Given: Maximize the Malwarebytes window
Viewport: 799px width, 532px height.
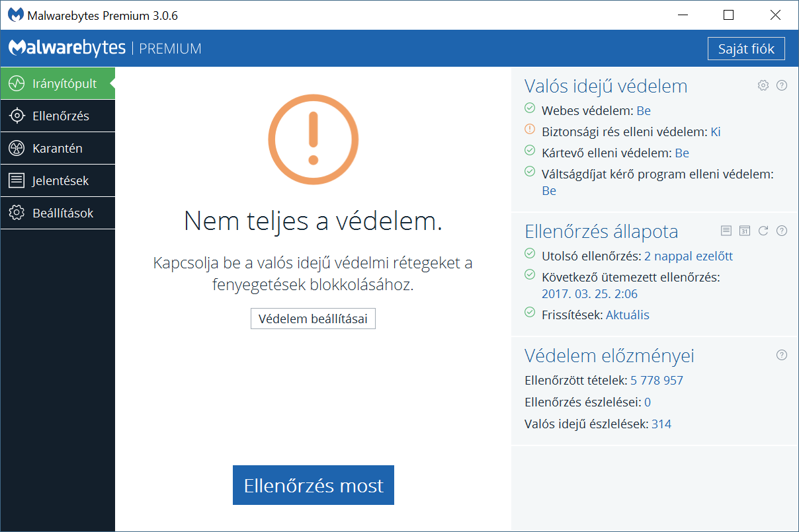Looking at the screenshot, I should point(728,15).
